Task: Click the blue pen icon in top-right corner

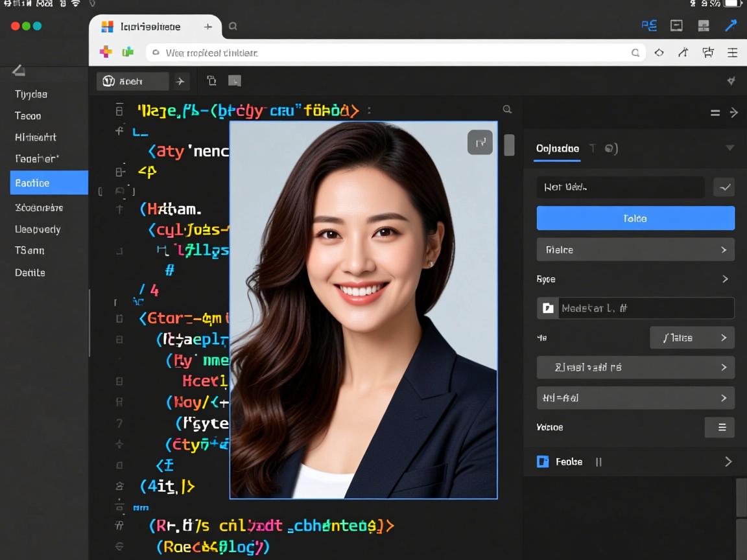Action: [x=731, y=26]
